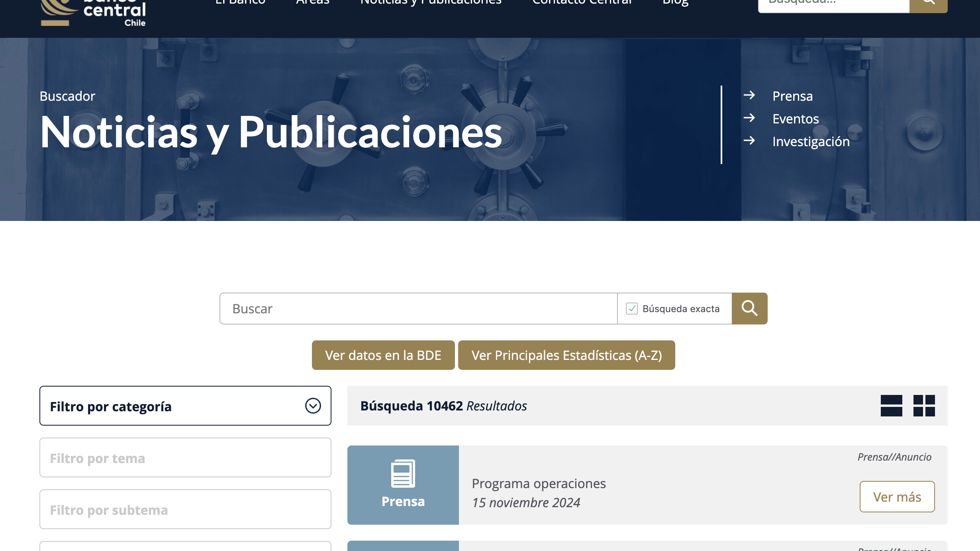Click the Prensa document icon tile
The image size is (980, 551).
[x=403, y=485]
